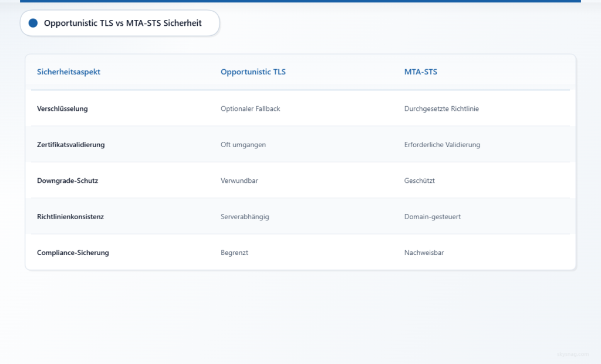Click the 'Domain-gesteuert' cell
Image resolution: width=601 pixels, height=364 pixels.
(433, 217)
